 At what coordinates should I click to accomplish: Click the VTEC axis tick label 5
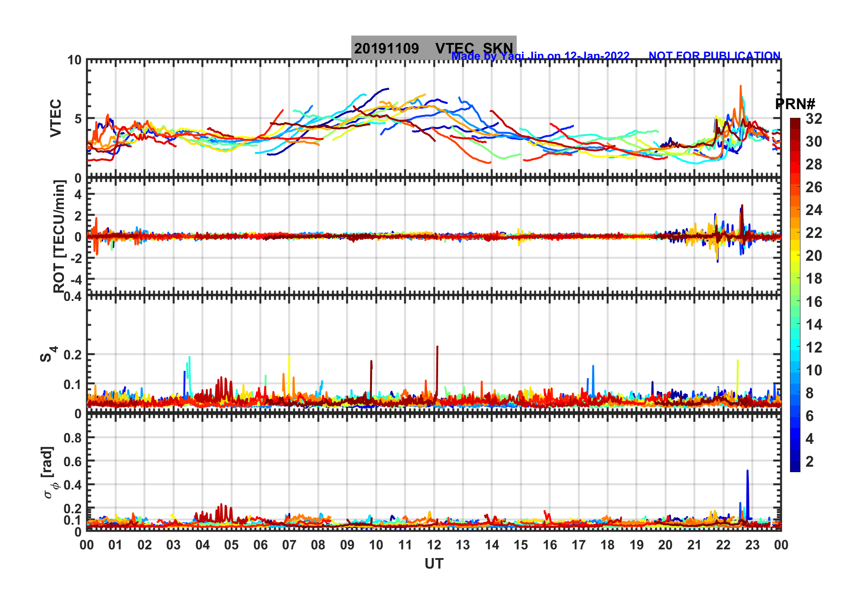[x=78, y=119]
